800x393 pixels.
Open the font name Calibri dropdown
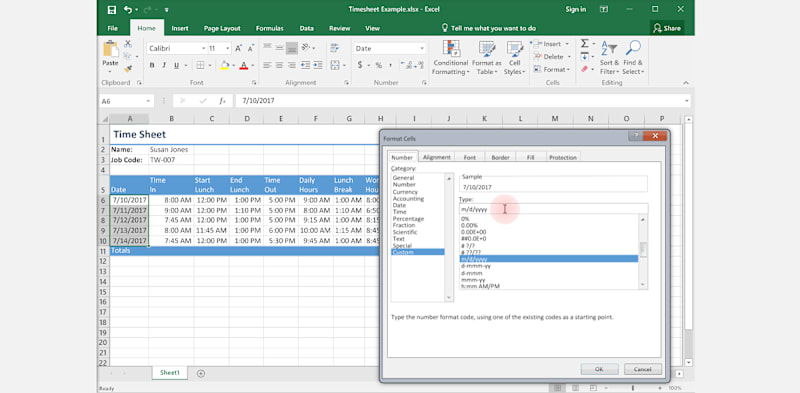pyautogui.click(x=204, y=48)
